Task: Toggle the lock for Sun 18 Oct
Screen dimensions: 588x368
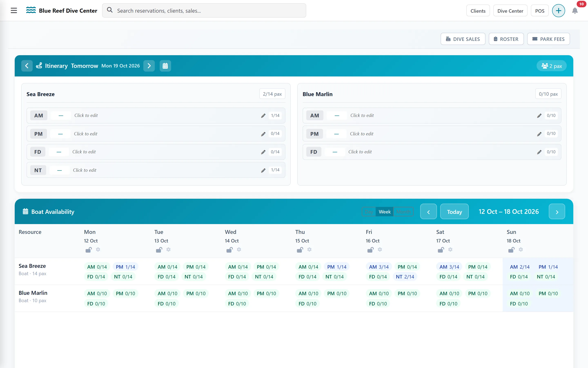Action: 511,250
